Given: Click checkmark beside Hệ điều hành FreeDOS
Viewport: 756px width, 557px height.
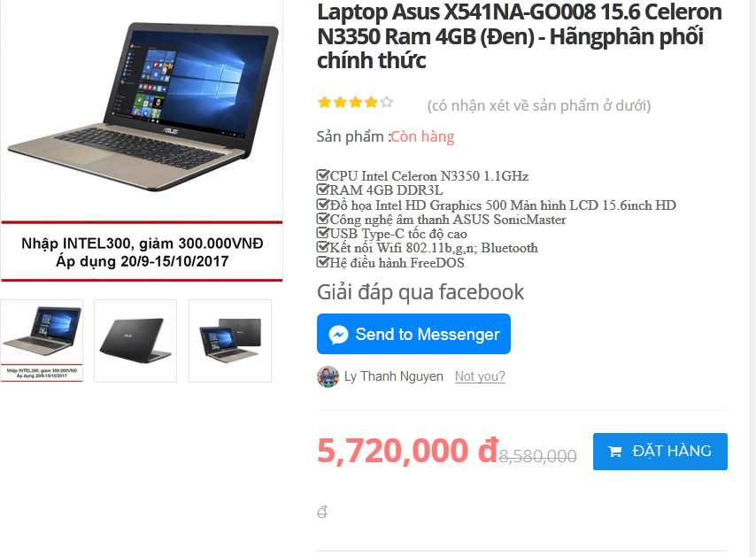Looking at the screenshot, I should (322, 262).
